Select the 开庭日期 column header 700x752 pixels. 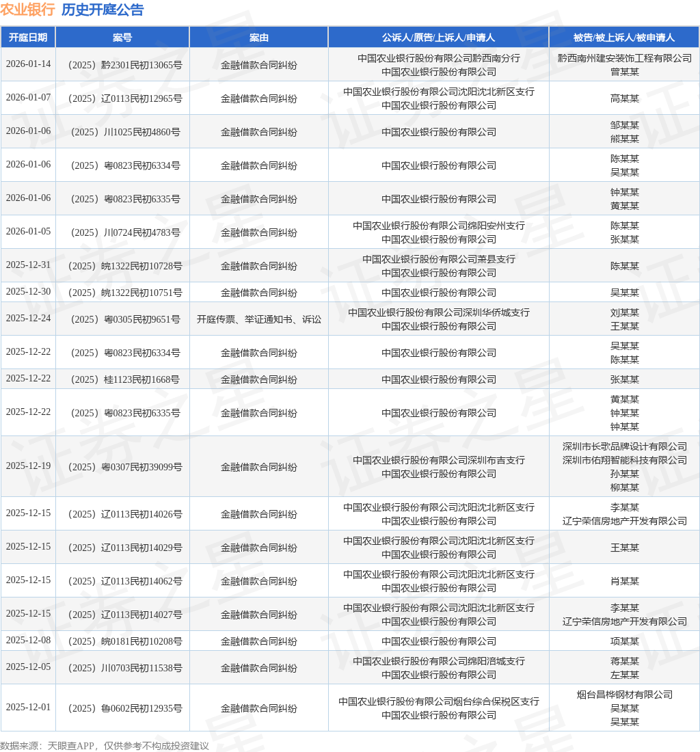coord(28,38)
